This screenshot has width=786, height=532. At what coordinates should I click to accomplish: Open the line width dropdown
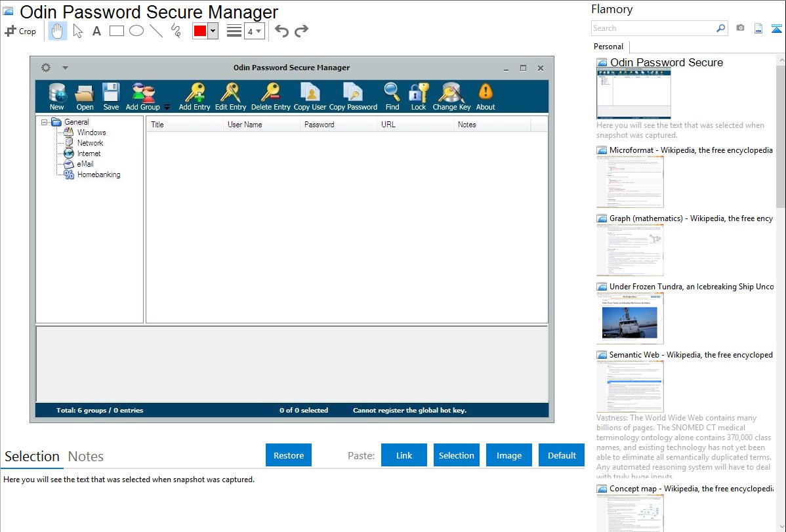click(x=254, y=31)
